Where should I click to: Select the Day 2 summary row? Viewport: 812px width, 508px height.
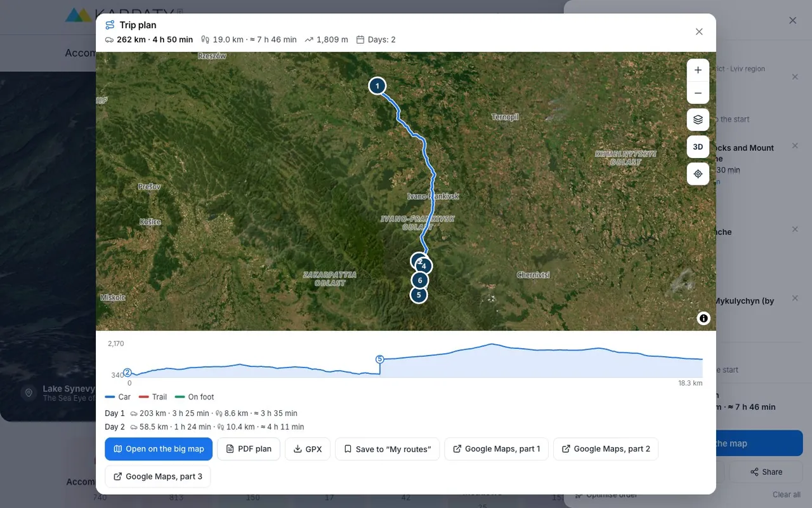pyautogui.click(x=204, y=427)
